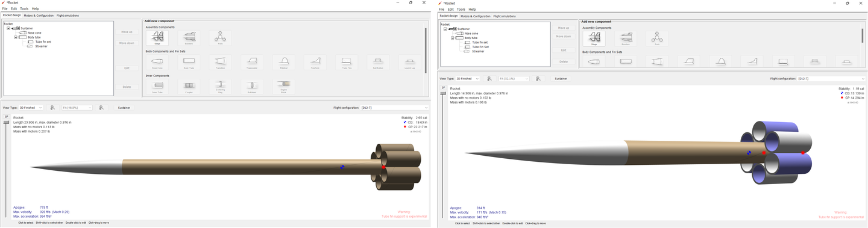Viewport: 868px width, 228px height.
Task: Click elliptical fin icon in right window
Action: point(720,61)
